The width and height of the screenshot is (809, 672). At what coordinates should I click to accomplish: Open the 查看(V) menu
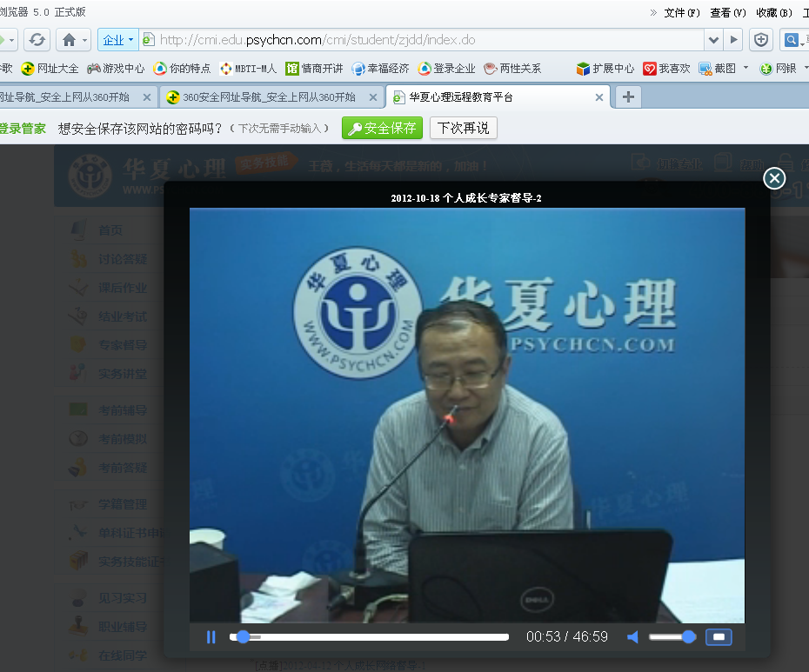(728, 12)
